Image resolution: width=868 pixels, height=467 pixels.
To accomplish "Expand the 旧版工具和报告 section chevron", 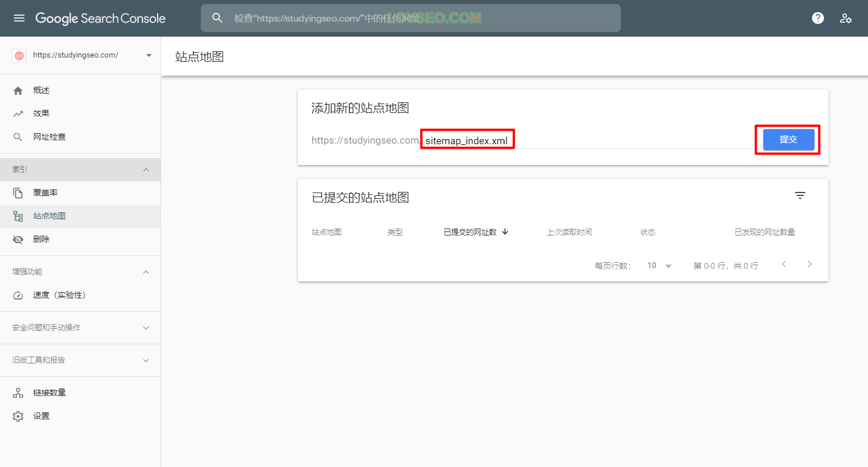I will coord(146,361).
